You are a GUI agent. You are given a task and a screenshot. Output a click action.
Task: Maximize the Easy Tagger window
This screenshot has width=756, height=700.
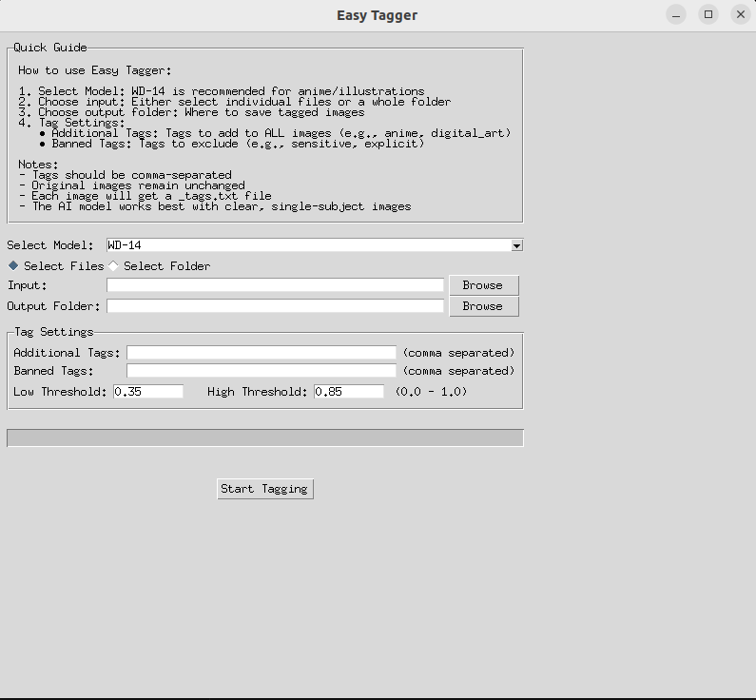click(708, 14)
